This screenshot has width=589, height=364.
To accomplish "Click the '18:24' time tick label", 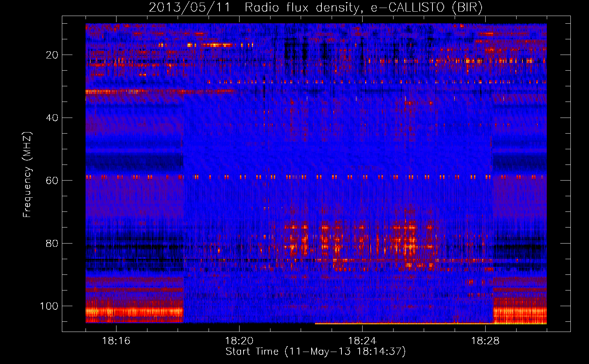I will tap(362, 341).
